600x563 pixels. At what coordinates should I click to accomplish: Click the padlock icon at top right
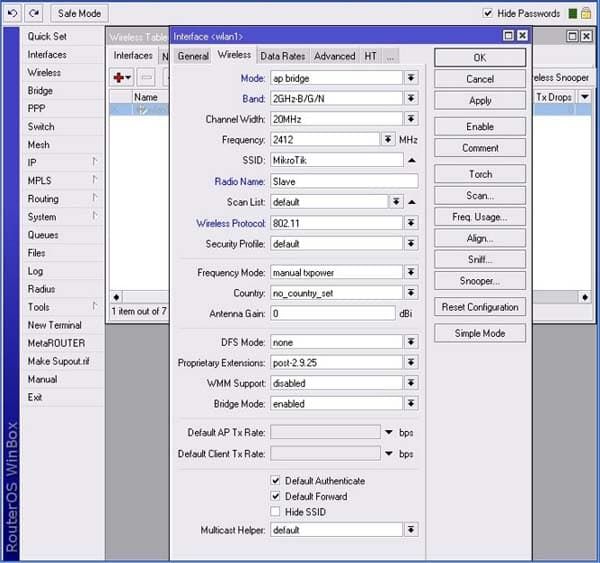[x=588, y=13]
